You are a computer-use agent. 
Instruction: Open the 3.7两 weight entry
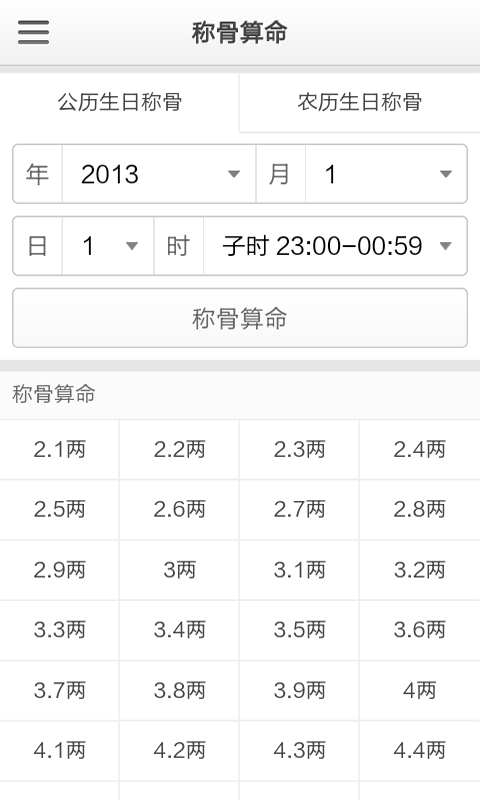pyautogui.click(x=60, y=690)
